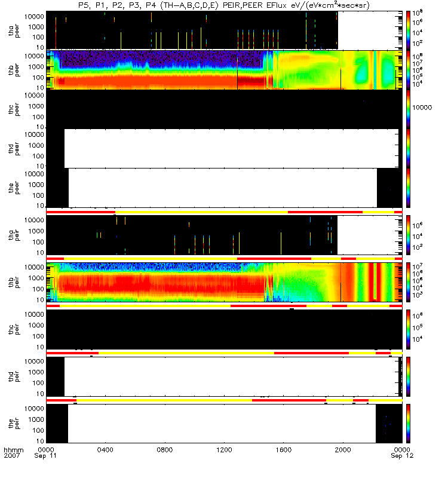
Task: Click the 'Sep 12' date label
Action: 402,456
